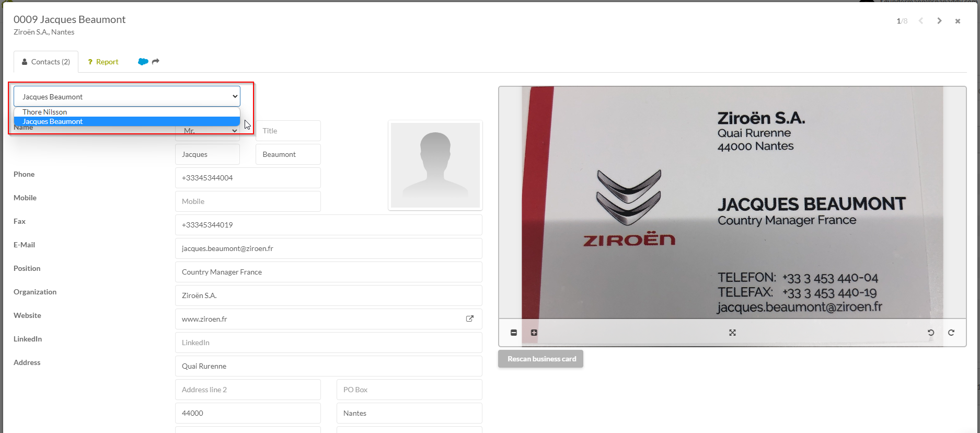This screenshot has width=980, height=433.
Task: Click the first name field Jacques
Action: 207,154
